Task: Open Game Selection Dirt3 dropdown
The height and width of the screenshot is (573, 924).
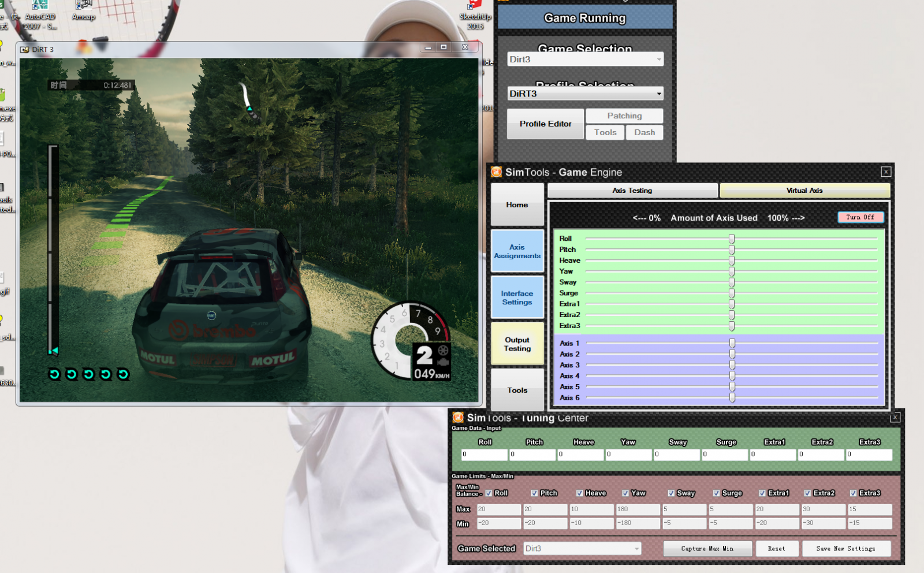Action: click(x=585, y=59)
